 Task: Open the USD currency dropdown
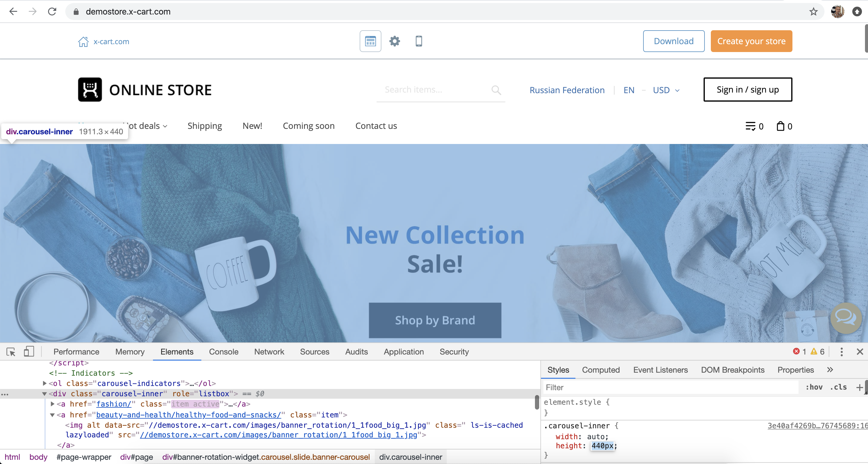(666, 90)
